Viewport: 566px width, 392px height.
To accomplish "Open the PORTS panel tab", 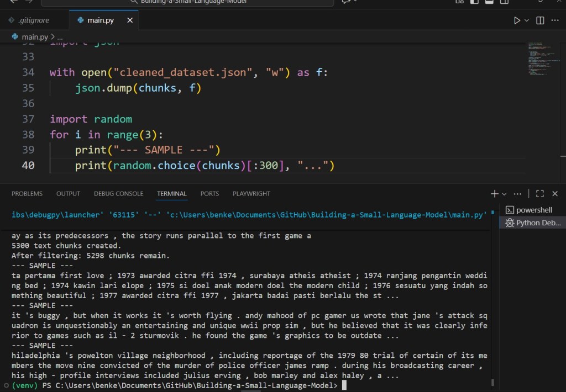I will tap(209, 194).
